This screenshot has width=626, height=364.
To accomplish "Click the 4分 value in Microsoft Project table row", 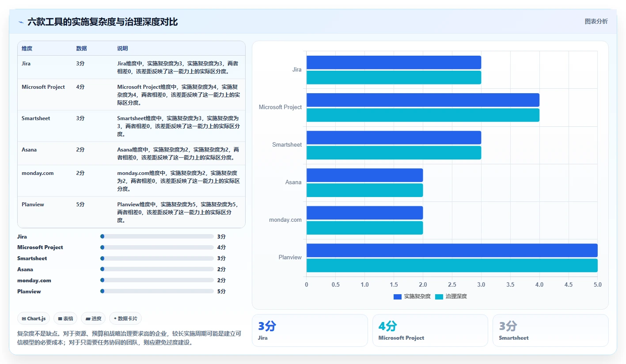I will [80, 87].
